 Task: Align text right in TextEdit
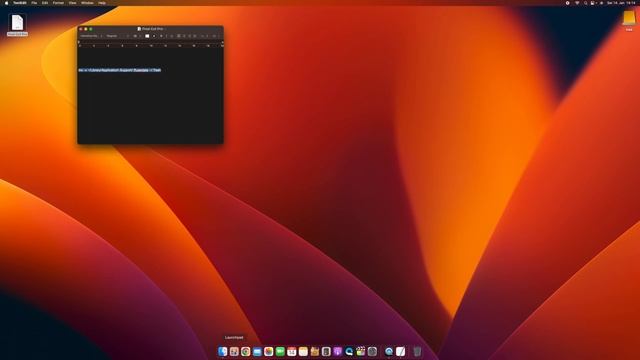pos(189,36)
